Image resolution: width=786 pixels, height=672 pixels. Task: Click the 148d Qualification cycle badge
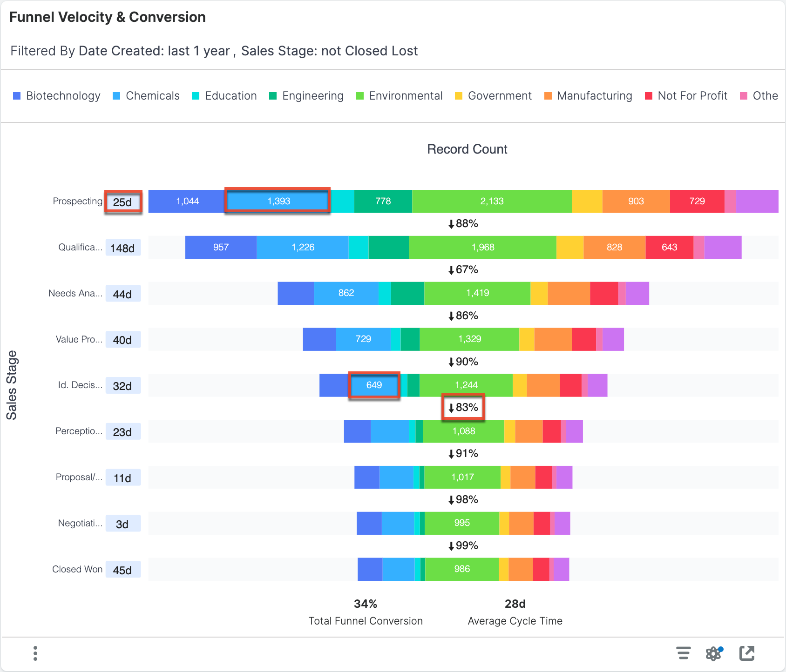pos(123,247)
